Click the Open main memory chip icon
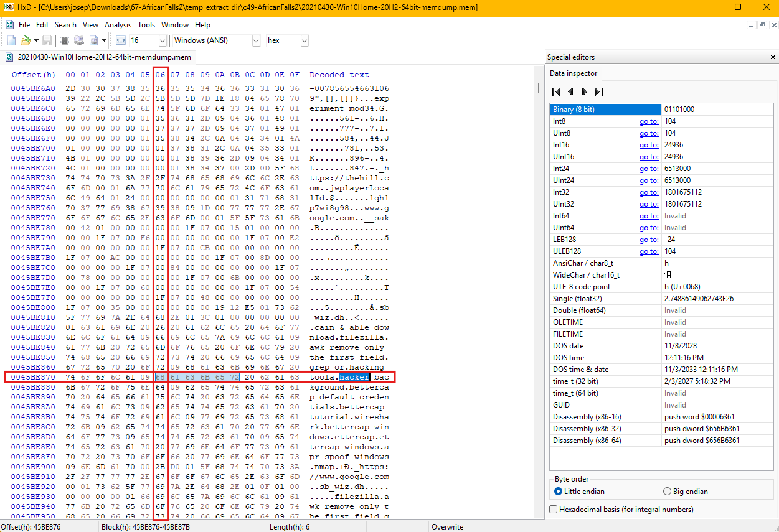 tap(65, 40)
